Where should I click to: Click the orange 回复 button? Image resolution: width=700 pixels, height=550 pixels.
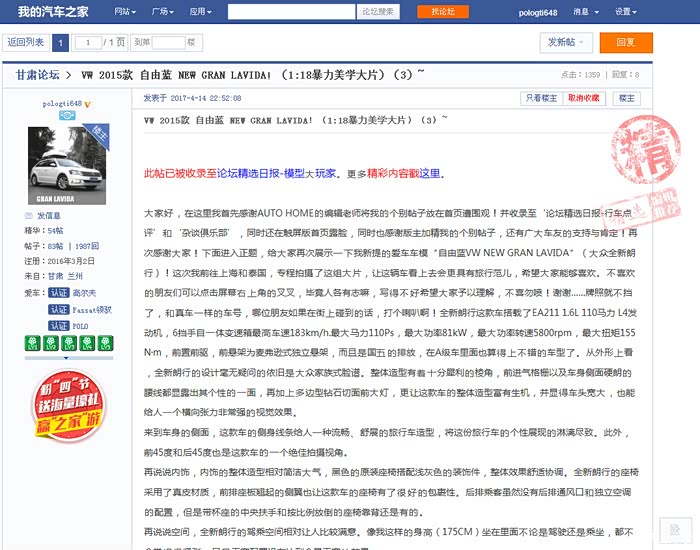(625, 42)
